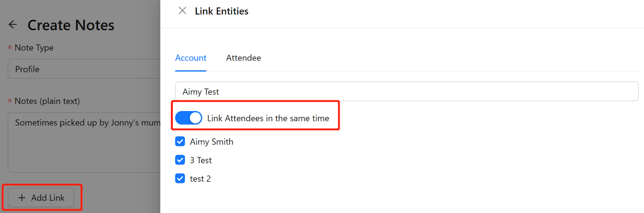Close the Link Entities panel
The height and width of the screenshot is (213, 644).
coord(182,11)
